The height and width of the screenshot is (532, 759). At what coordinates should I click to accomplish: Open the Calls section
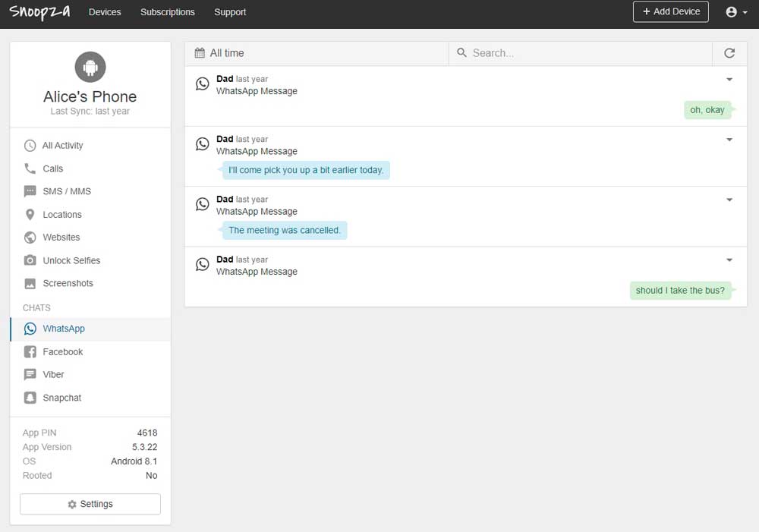[90, 168]
